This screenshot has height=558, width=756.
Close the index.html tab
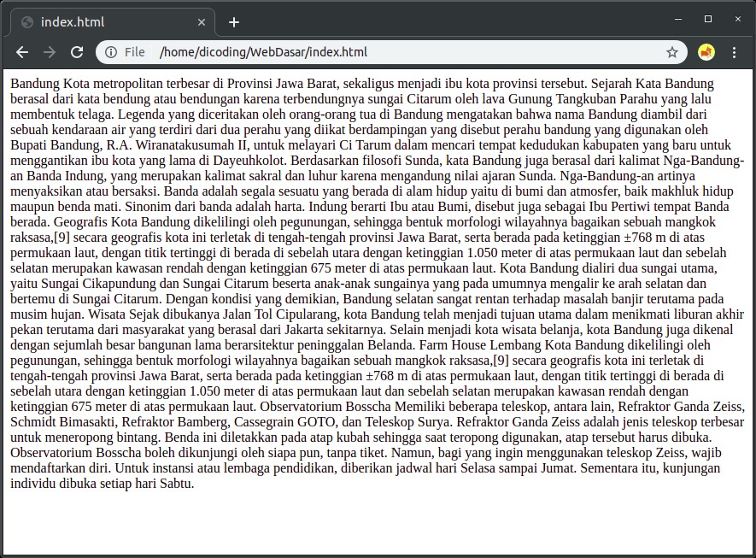tap(202, 22)
